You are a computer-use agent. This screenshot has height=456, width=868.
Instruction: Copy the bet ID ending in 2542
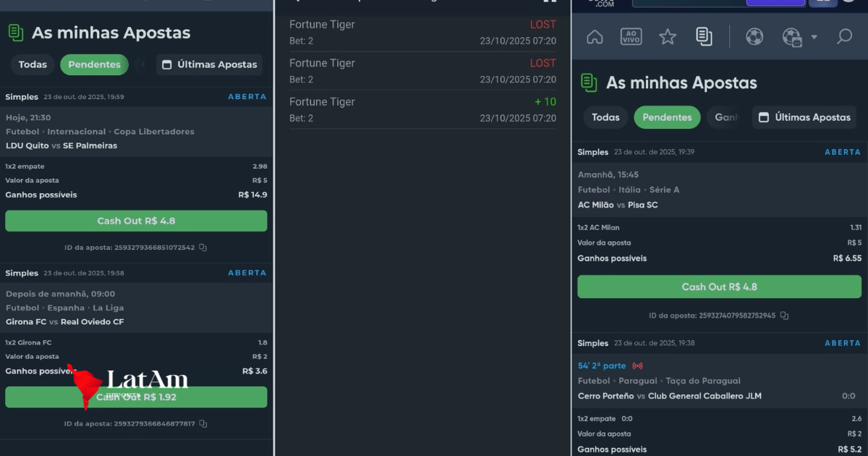tap(203, 248)
